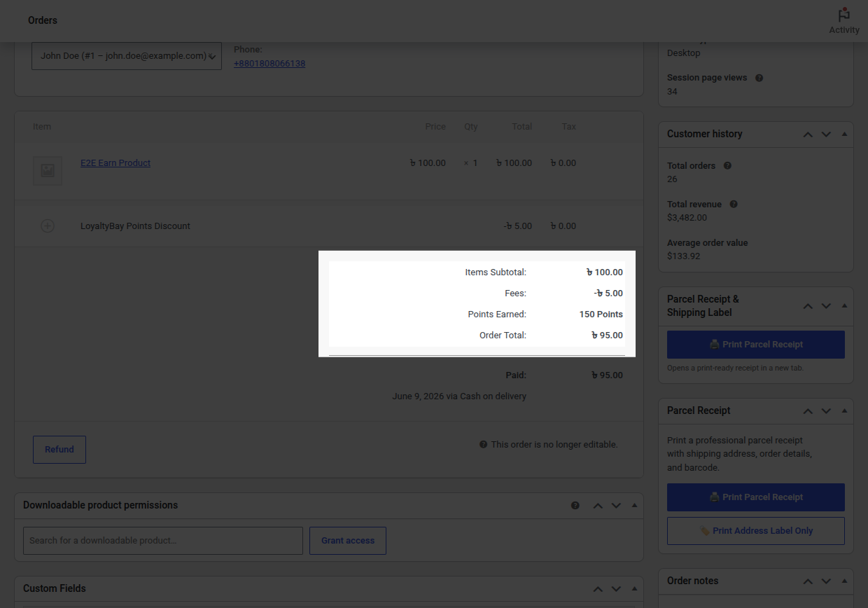Open the E2E Earn Product link
This screenshot has height=608, width=868.
pos(115,163)
